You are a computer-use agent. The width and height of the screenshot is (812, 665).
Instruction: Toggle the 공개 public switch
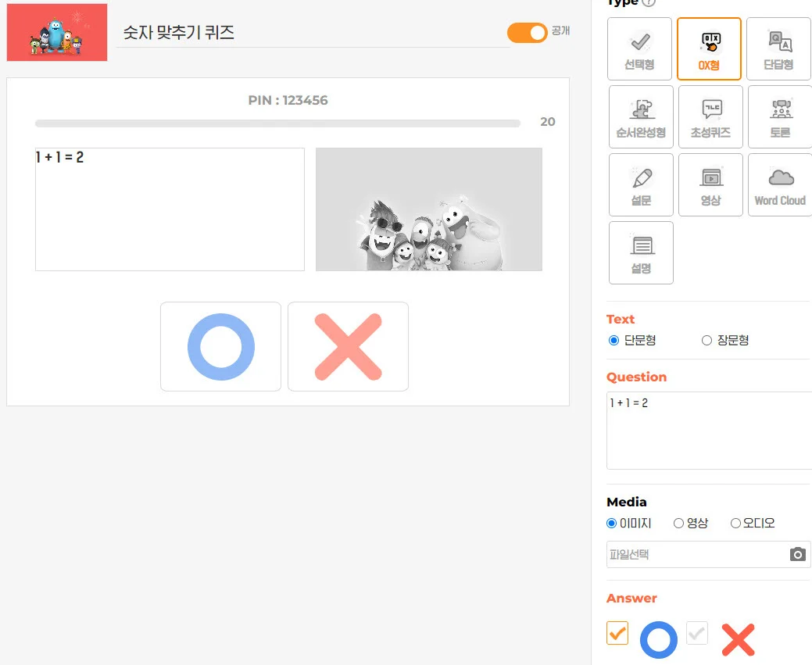click(527, 33)
